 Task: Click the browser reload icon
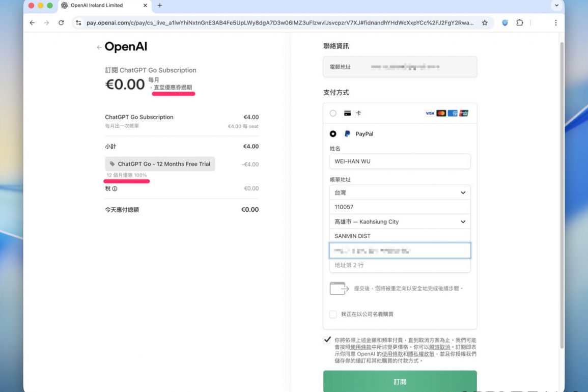(61, 23)
